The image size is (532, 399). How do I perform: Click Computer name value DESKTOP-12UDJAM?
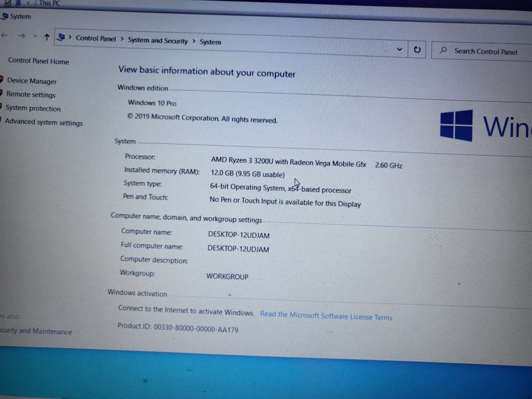pyautogui.click(x=239, y=235)
